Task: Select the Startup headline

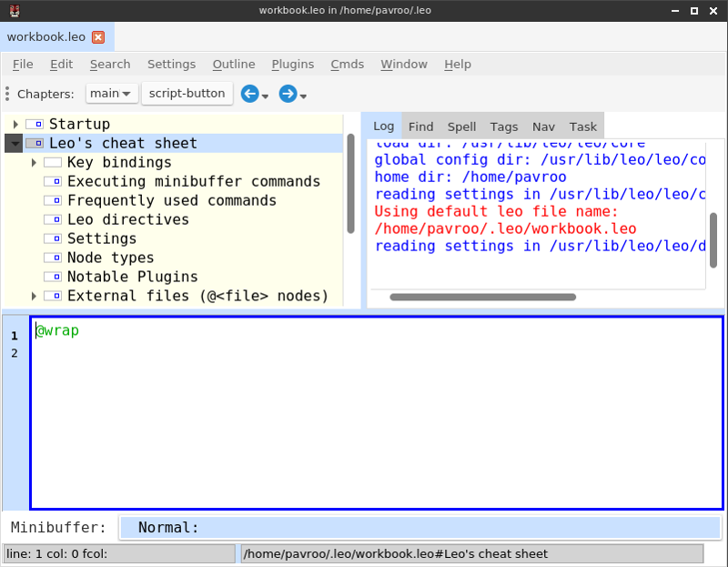Action: 79,124
